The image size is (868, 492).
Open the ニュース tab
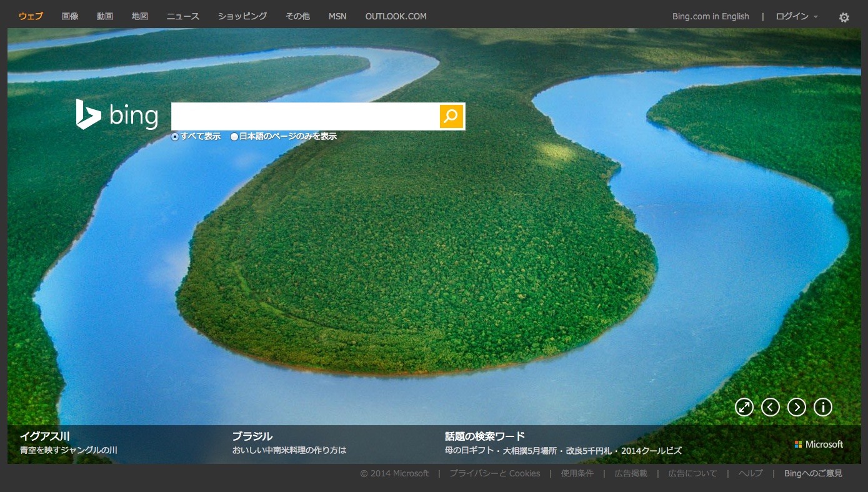pyautogui.click(x=182, y=17)
